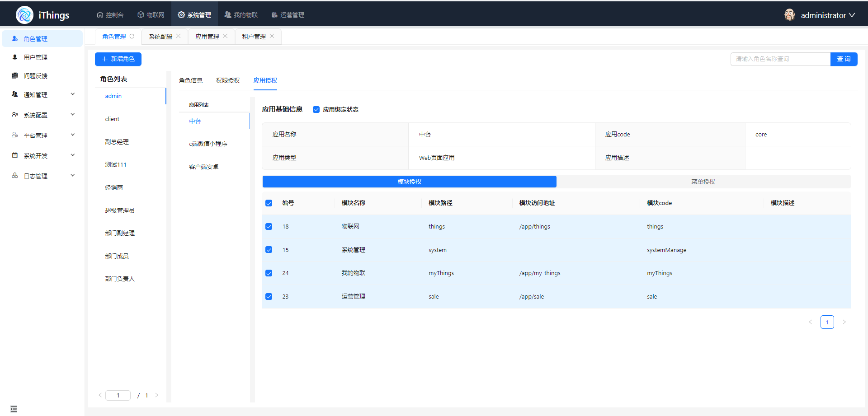The width and height of the screenshot is (868, 416).
Task: Click the sidebar collapse icon at bottom
Action: [14, 409]
